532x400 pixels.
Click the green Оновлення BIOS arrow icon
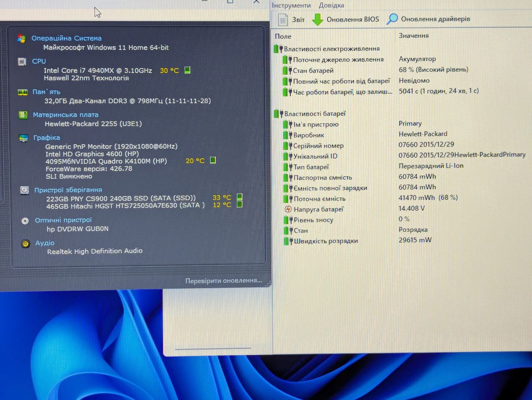point(318,20)
